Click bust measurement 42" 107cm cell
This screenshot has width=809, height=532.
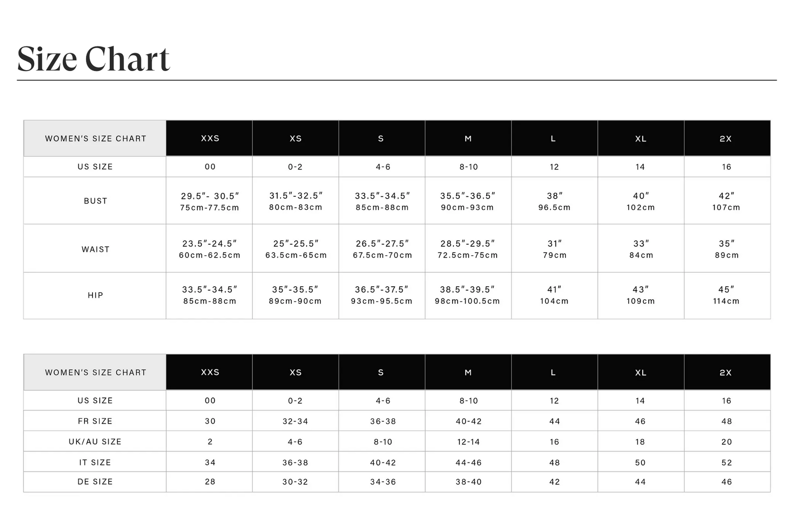point(726,201)
